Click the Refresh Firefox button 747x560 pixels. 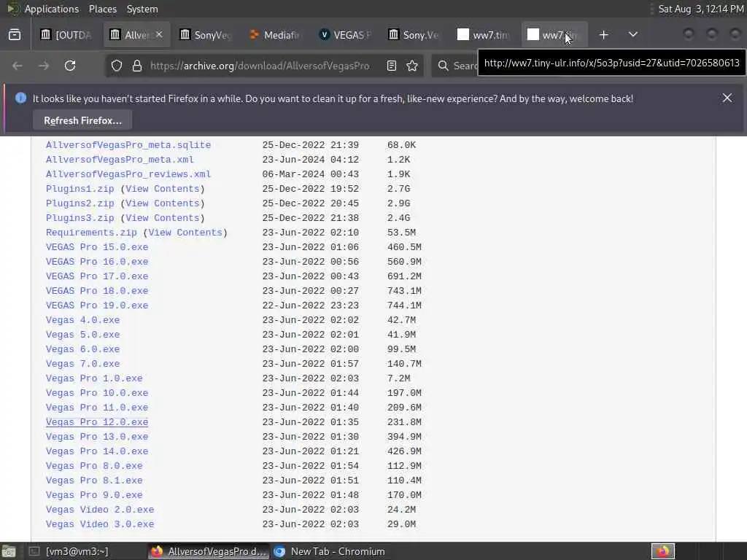pos(82,120)
